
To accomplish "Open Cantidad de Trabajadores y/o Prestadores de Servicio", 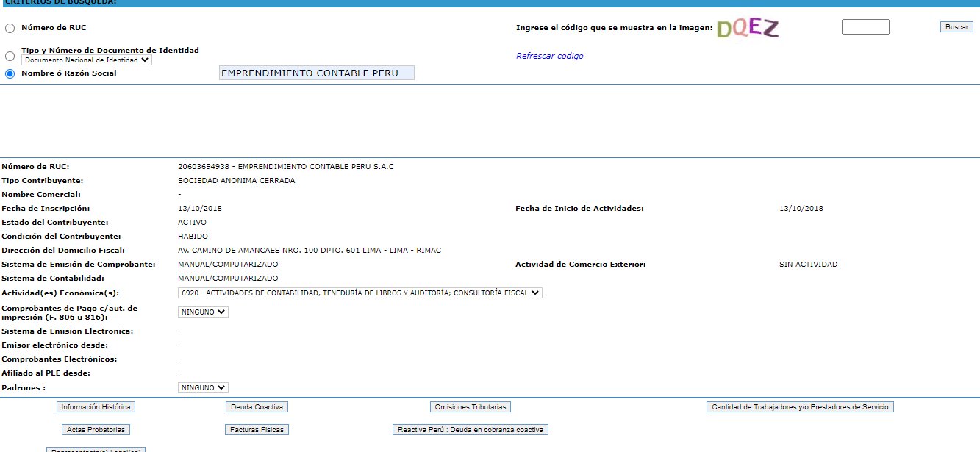I will (800, 406).
